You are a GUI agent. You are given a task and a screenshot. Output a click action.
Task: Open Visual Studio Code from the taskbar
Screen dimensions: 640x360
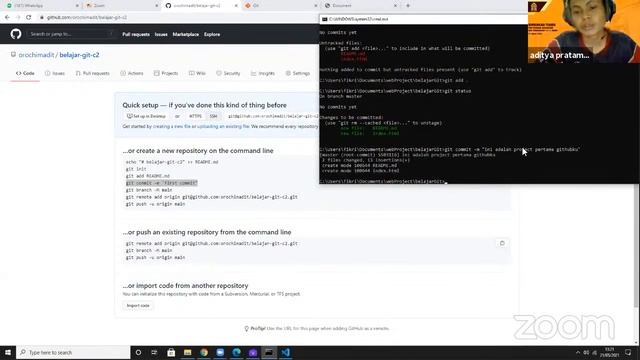pos(285,352)
